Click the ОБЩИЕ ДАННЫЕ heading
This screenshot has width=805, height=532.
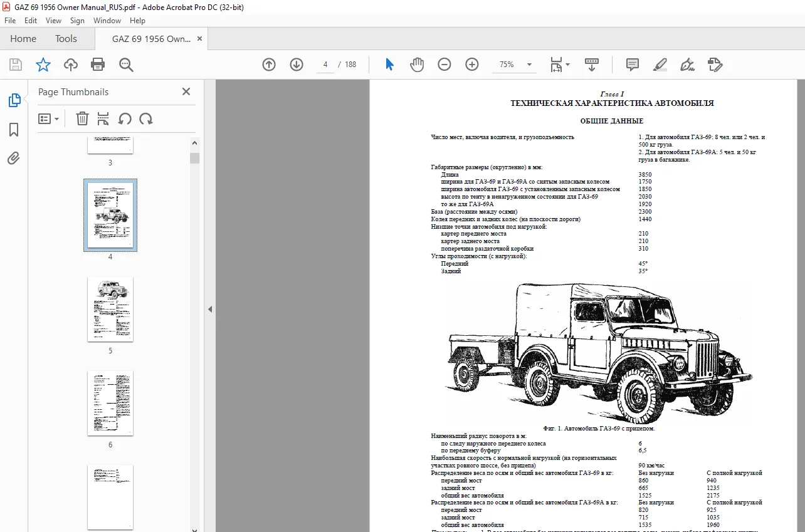pyautogui.click(x=612, y=121)
